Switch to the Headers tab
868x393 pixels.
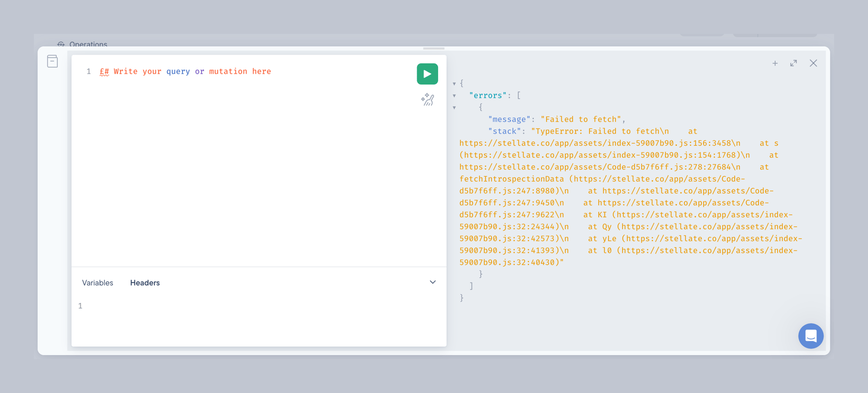(x=145, y=283)
